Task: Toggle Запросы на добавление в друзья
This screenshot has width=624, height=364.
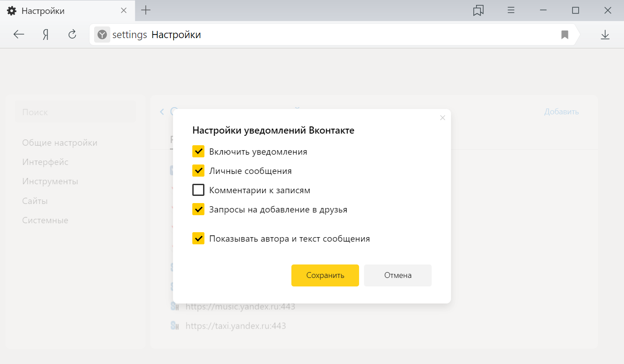Action: (x=199, y=209)
